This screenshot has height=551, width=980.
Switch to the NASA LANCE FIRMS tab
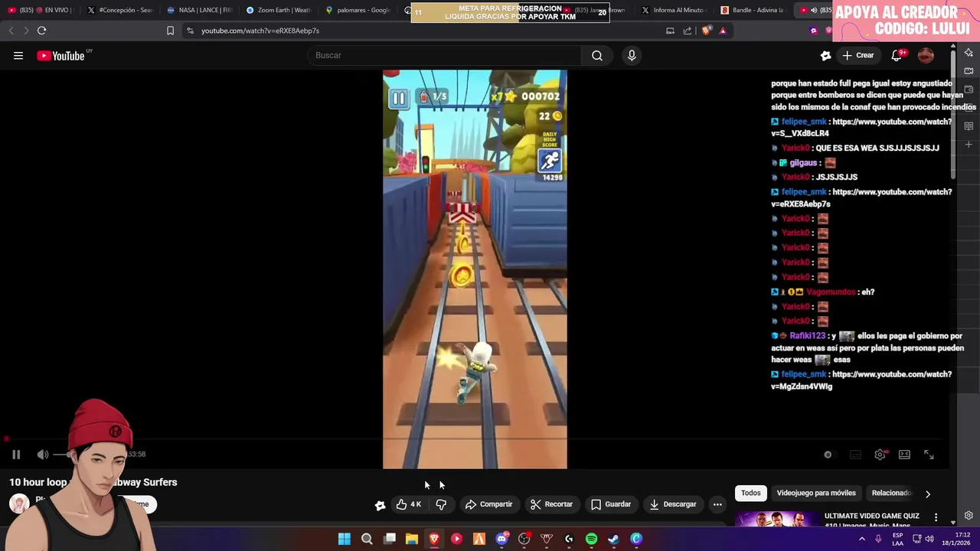click(x=199, y=10)
